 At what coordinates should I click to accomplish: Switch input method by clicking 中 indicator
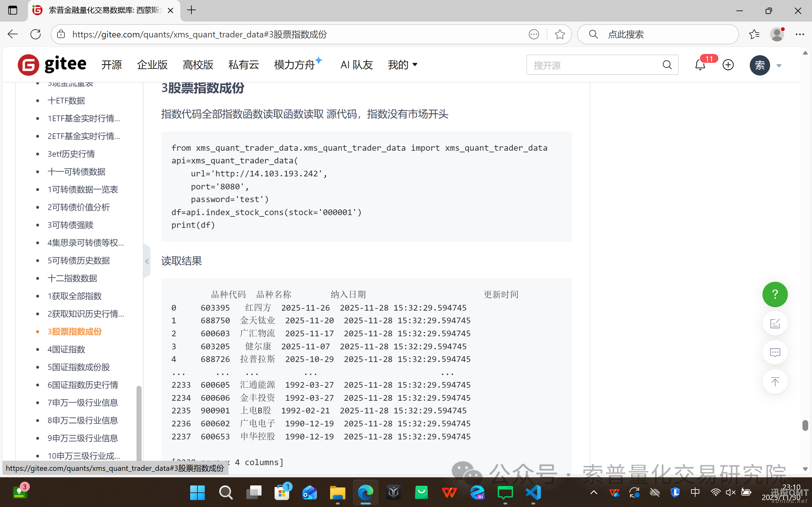695,492
